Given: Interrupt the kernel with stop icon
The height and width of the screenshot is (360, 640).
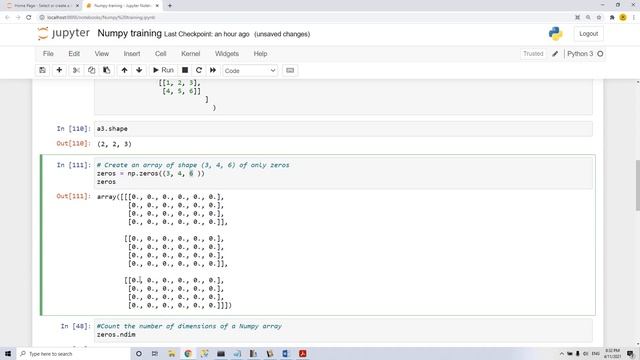Looking at the screenshot, I should coord(185,70).
